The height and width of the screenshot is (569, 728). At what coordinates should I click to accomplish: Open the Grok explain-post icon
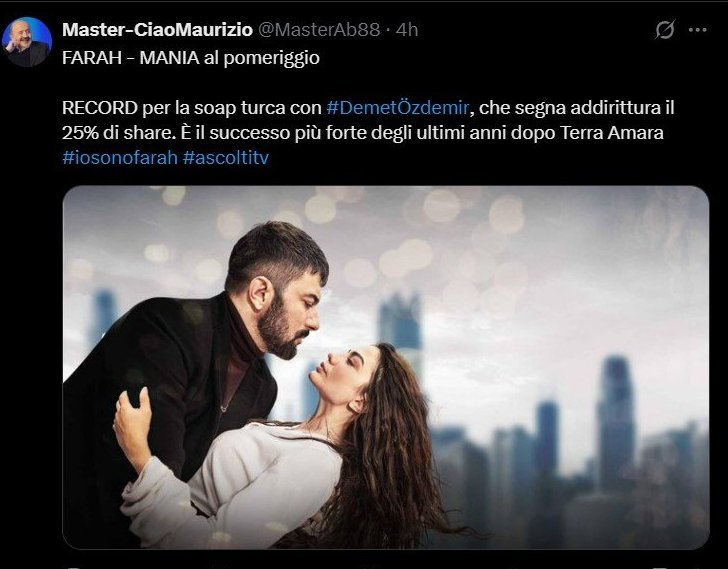coord(664,30)
